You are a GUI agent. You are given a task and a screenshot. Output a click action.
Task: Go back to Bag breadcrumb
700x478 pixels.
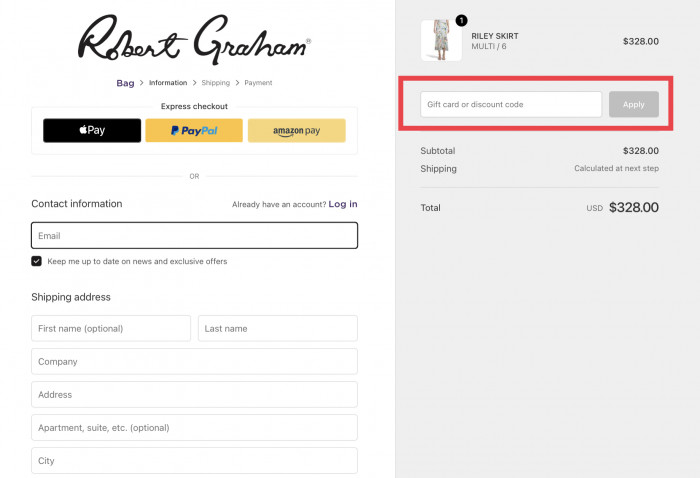click(x=125, y=83)
